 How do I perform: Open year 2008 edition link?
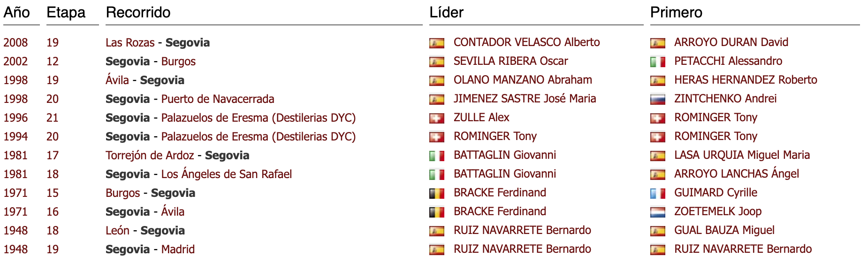pyautogui.click(x=15, y=43)
